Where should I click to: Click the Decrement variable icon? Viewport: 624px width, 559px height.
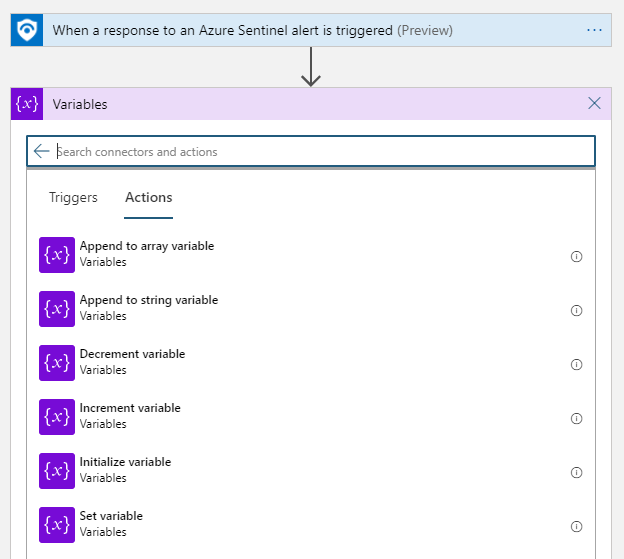click(x=57, y=363)
